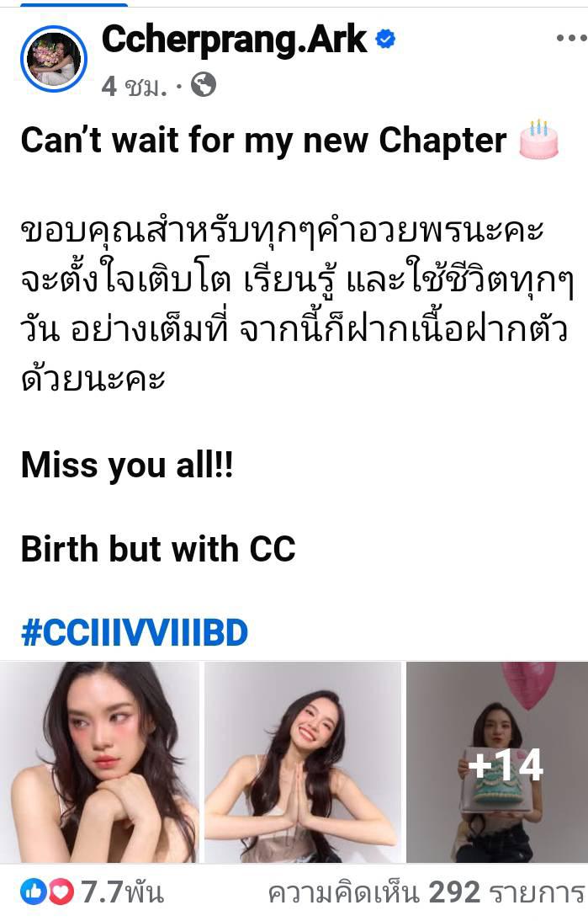Open the 7.7พัน reactions count
The image size is (588, 921).
click(122, 893)
